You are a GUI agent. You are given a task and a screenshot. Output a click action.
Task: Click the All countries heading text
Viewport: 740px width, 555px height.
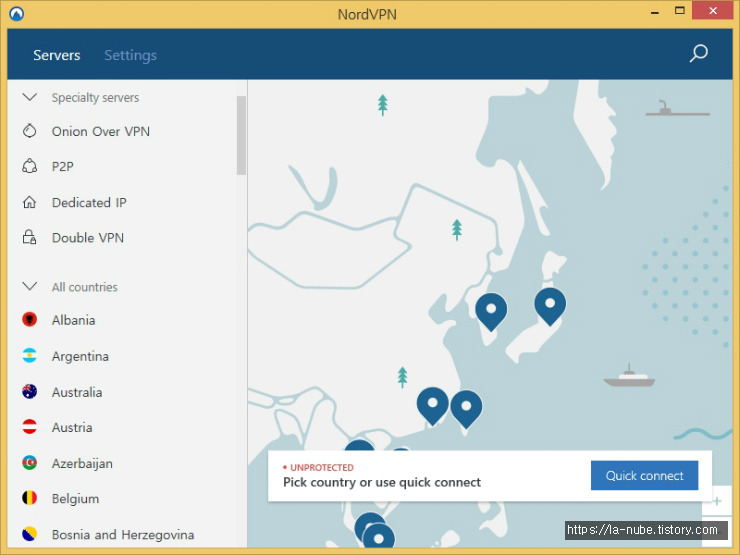tap(84, 287)
